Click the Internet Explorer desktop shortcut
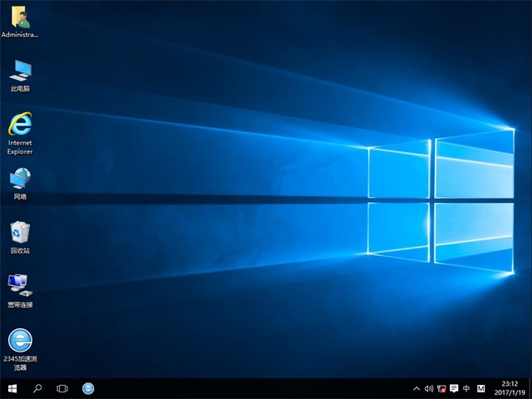This screenshot has width=532, height=399. click(x=20, y=125)
